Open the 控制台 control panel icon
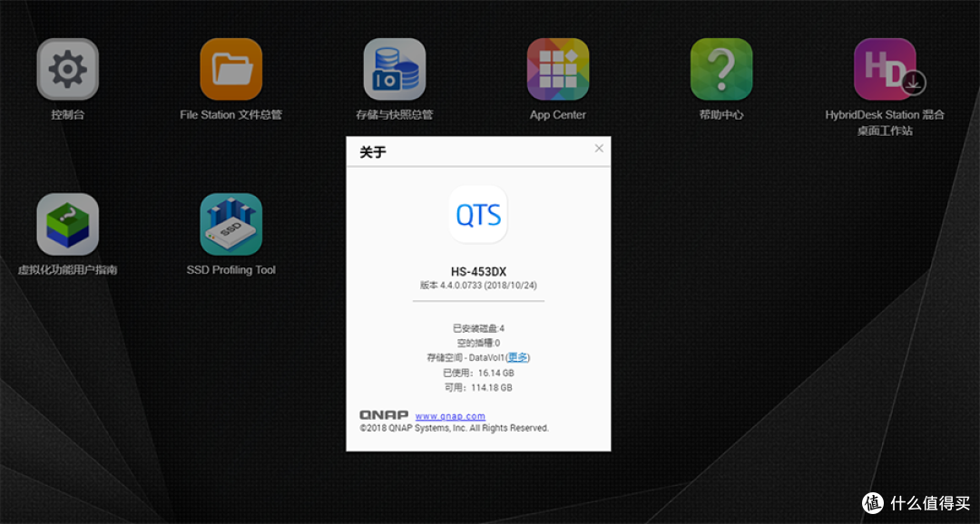Viewport: 980px width, 524px height. click(x=67, y=69)
